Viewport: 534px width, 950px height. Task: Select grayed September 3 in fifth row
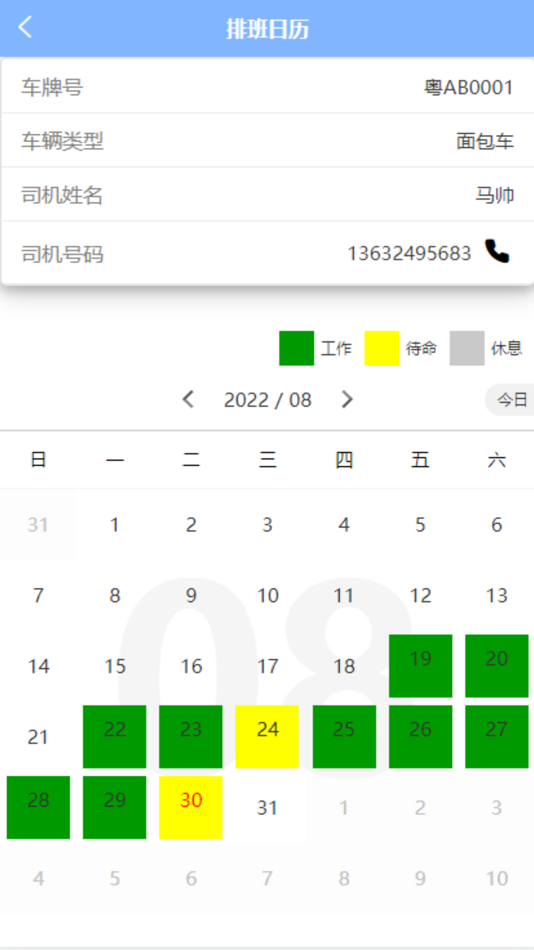[496, 808]
